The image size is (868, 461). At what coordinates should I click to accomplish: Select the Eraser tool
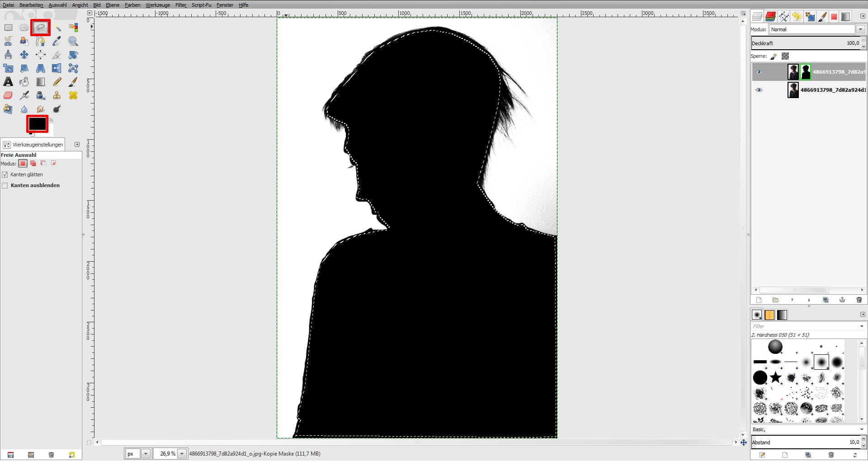coord(8,95)
